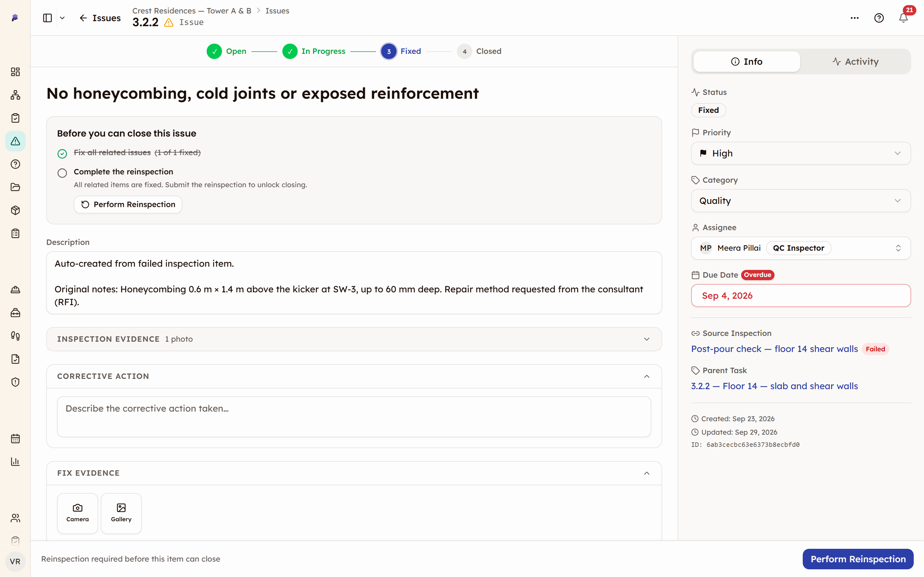Switch to the Activity tab

(x=855, y=62)
